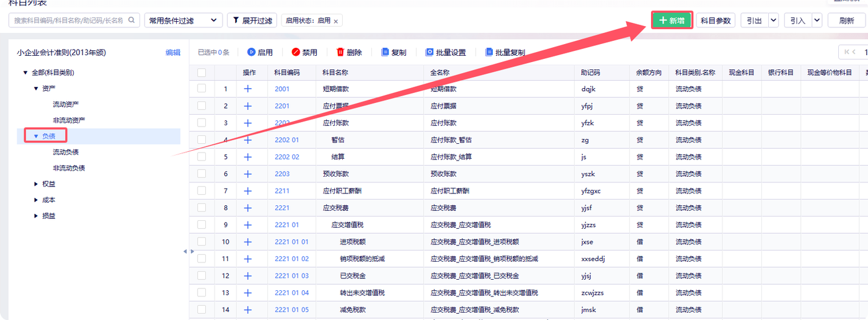
Task: Click the 引入 button
Action: pyautogui.click(x=797, y=20)
